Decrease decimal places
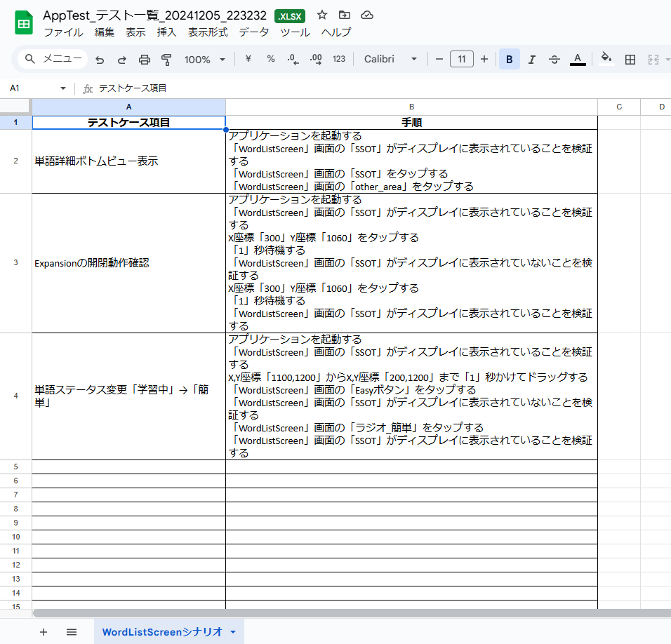The image size is (671, 644). (x=292, y=59)
